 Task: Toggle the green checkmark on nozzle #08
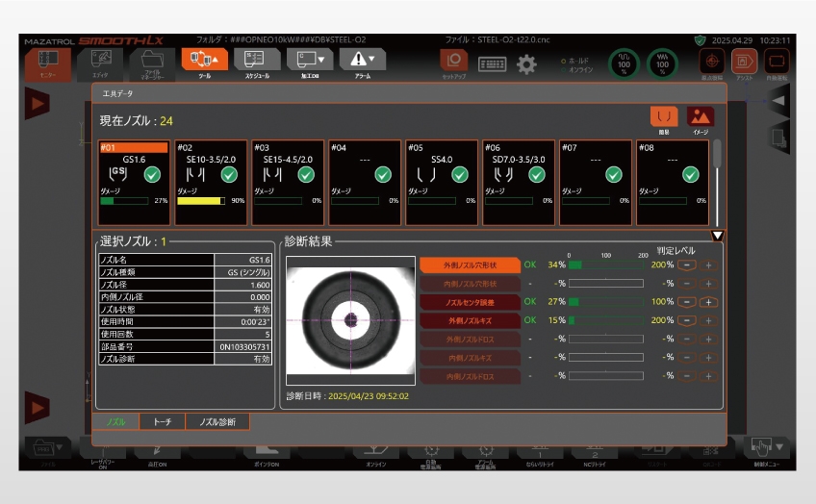point(690,174)
